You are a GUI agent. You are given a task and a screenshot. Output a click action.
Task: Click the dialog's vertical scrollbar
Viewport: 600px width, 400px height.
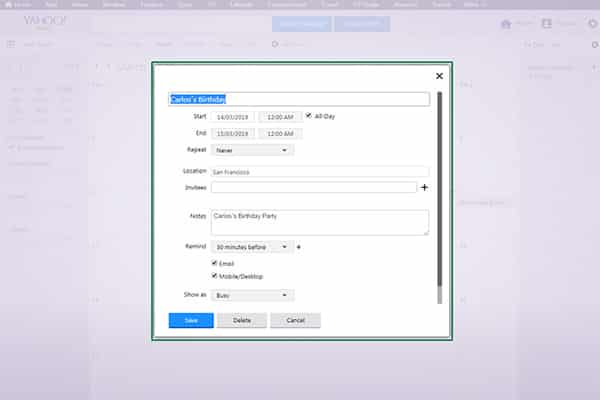440,198
